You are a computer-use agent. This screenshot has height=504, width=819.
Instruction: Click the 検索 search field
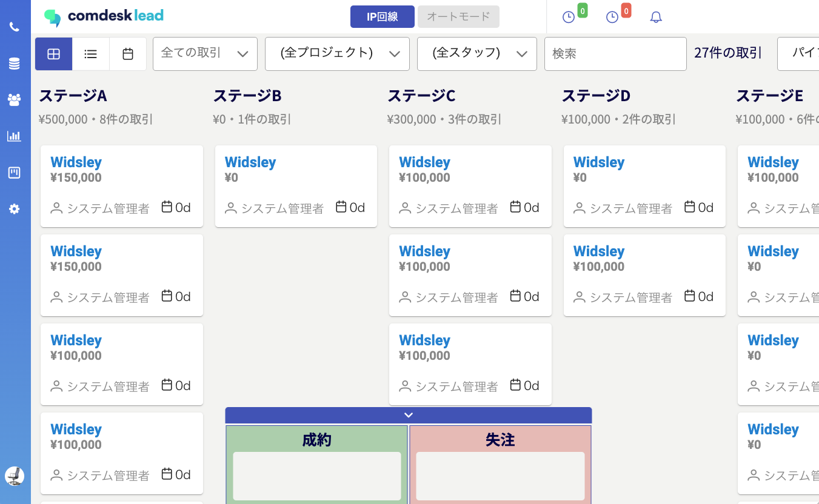point(615,54)
